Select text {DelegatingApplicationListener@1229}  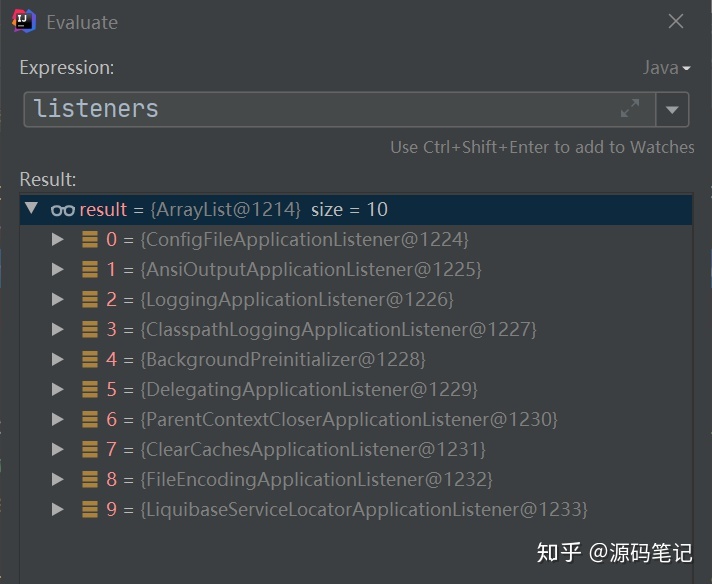click(x=309, y=390)
